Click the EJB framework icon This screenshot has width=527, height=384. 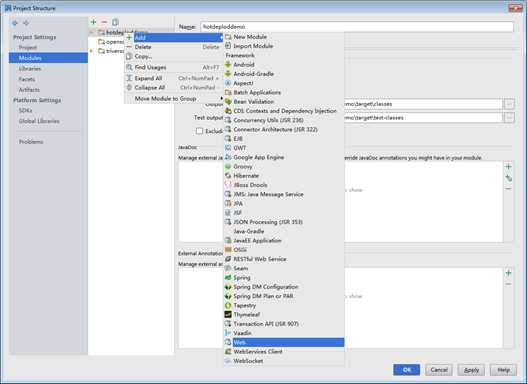tap(228, 138)
